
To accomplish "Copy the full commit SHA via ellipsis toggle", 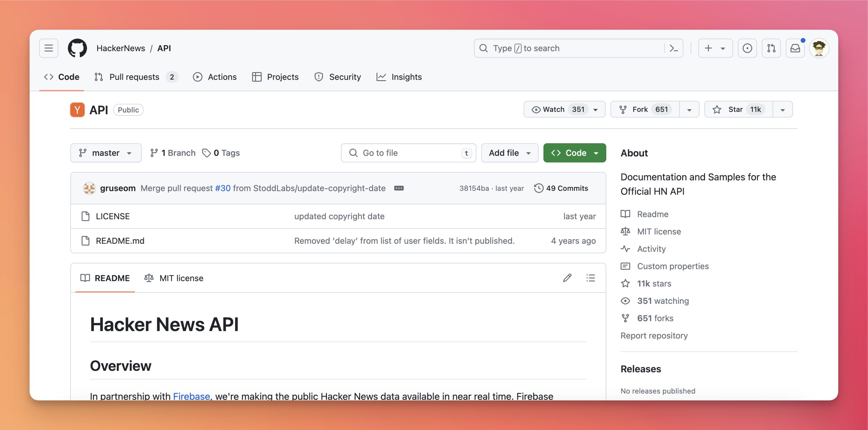I will click(x=399, y=188).
